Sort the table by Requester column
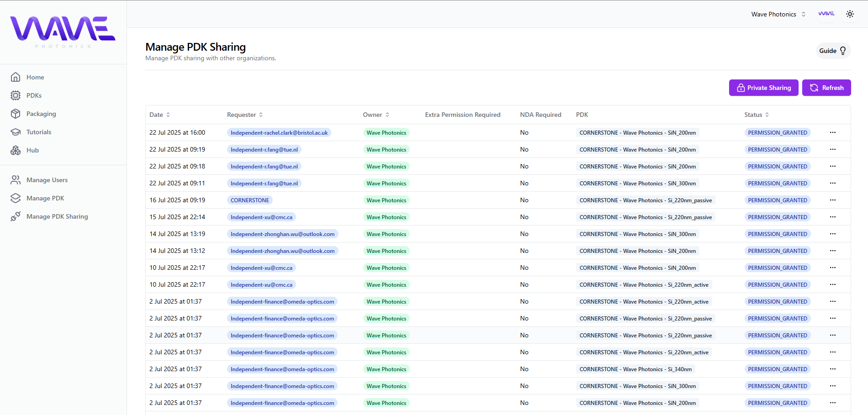 pyautogui.click(x=245, y=115)
